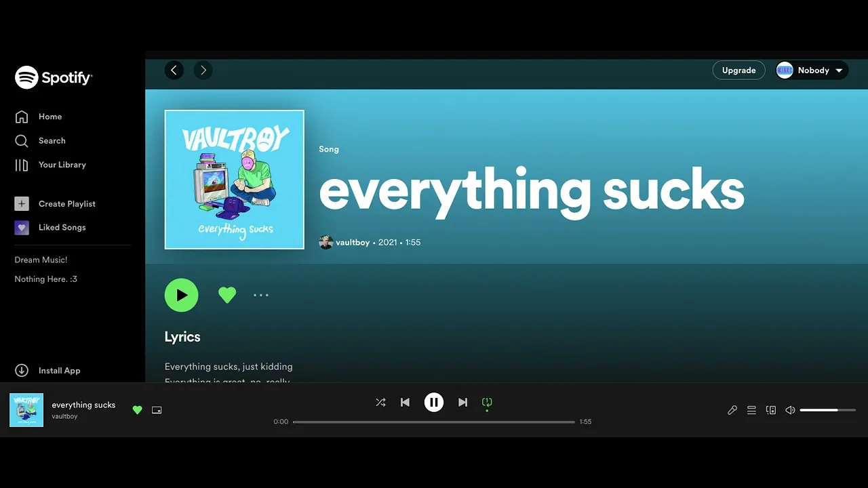Go forward with the right arrow
This screenshot has width=868, height=488.
click(203, 70)
